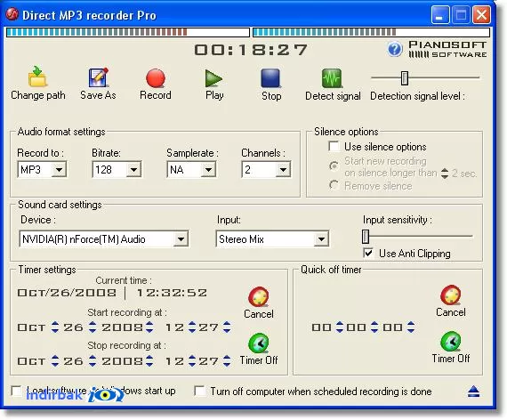This screenshot has height=420, width=507.
Task: Click the silence seconds spinner arrows
Action: [445, 174]
